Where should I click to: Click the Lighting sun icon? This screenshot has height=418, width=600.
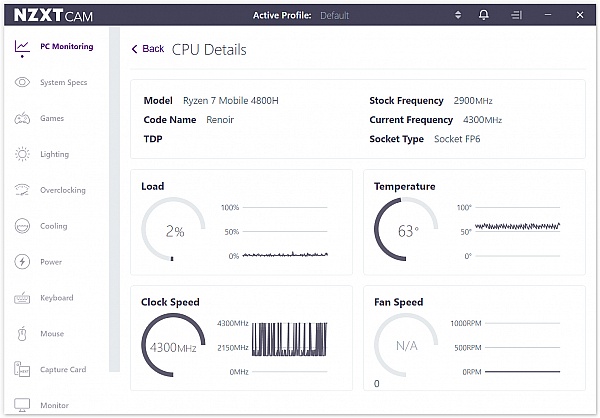[22, 154]
